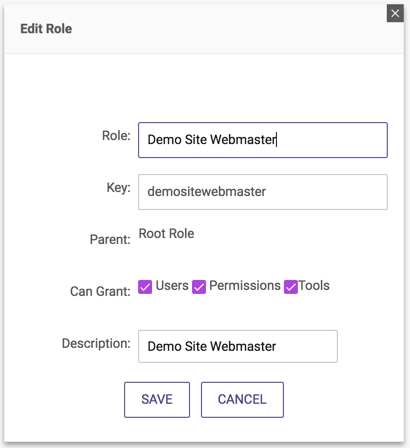This screenshot has width=410, height=448.
Task: Click the gray dialog header bar
Action: (204, 29)
